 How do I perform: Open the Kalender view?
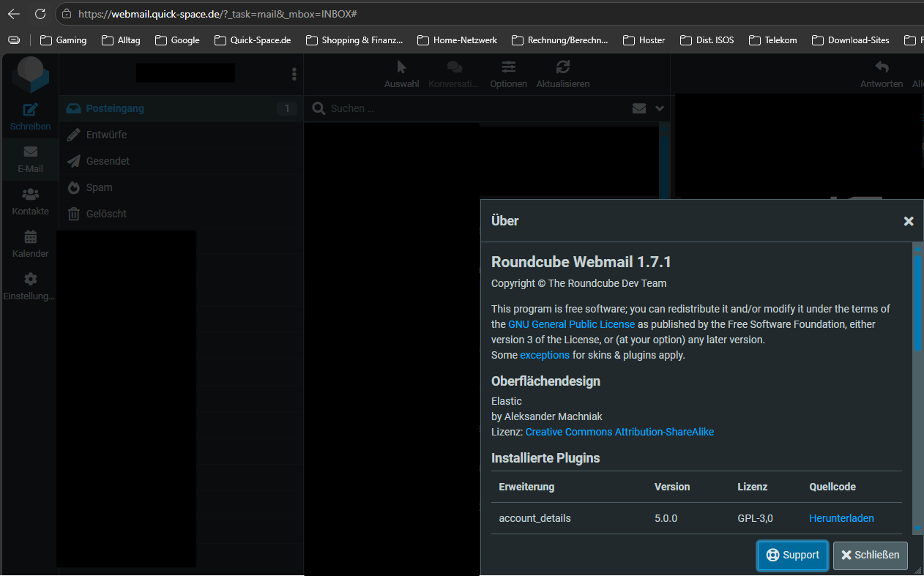click(30, 244)
